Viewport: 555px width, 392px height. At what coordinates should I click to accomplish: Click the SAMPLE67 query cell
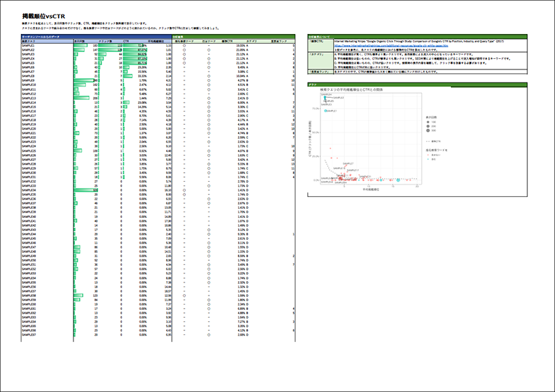pyautogui.click(x=29, y=334)
